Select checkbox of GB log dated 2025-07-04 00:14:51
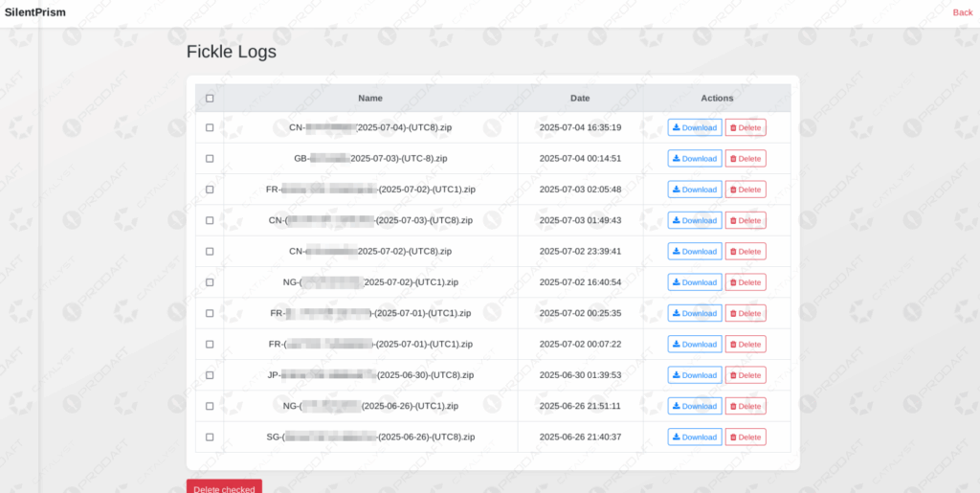 [210, 159]
